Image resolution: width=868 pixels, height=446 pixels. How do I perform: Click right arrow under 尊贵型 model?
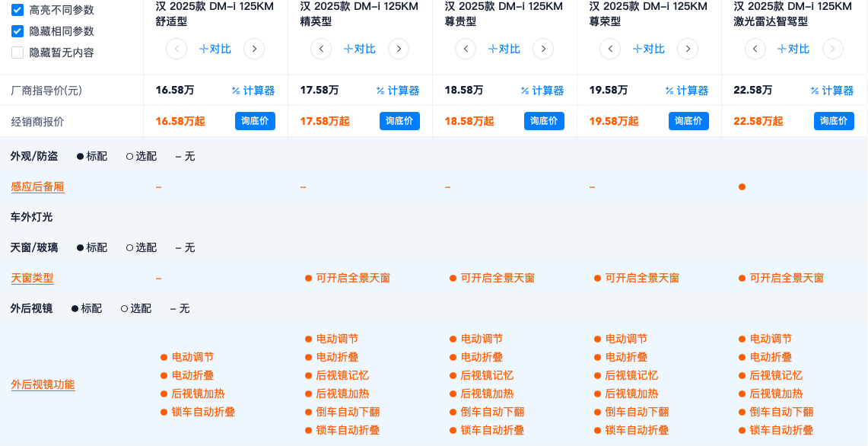coord(543,49)
